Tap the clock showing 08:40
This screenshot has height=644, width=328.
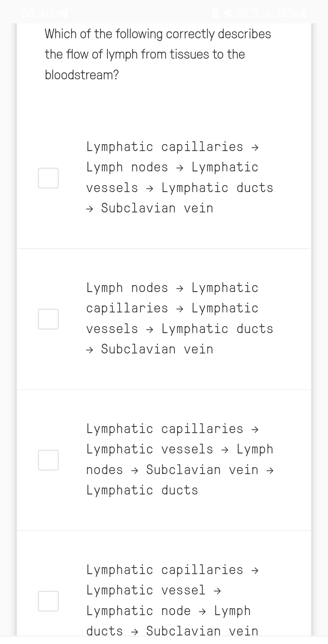coord(36,13)
